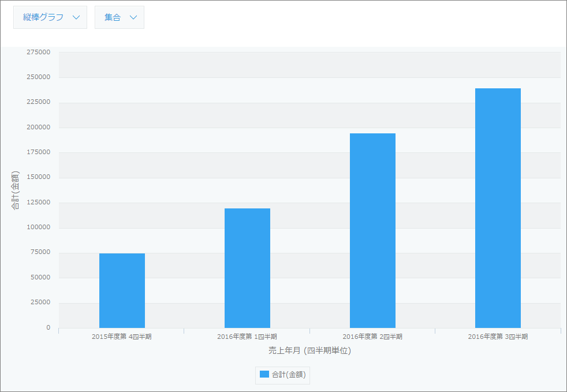The image size is (567, 392).
Task: Select the 2016年度第1四半期 bar
Action: click(247, 268)
